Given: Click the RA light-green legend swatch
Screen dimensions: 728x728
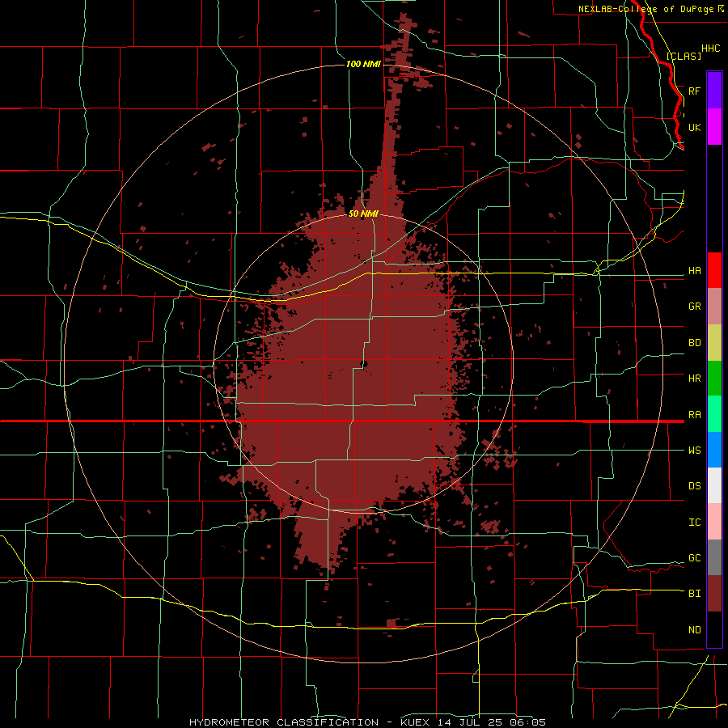Looking at the screenshot, I should tap(714, 413).
